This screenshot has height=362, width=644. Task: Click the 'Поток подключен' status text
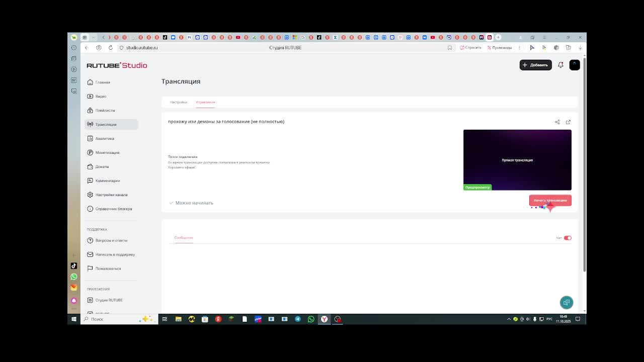coord(183,157)
